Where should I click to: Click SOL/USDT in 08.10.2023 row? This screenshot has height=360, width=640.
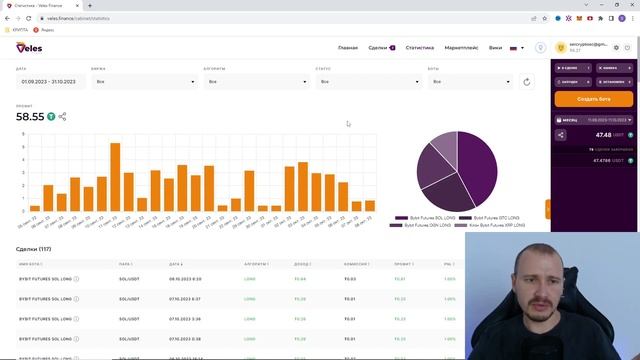coord(129,279)
